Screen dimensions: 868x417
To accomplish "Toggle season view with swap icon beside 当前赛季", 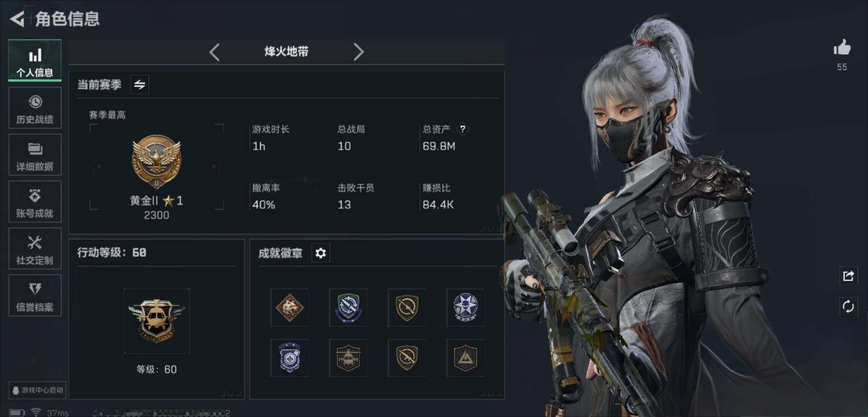I will tap(139, 84).
